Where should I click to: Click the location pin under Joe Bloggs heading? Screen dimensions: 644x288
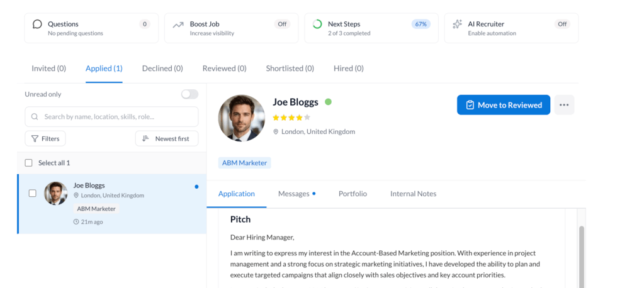point(276,132)
